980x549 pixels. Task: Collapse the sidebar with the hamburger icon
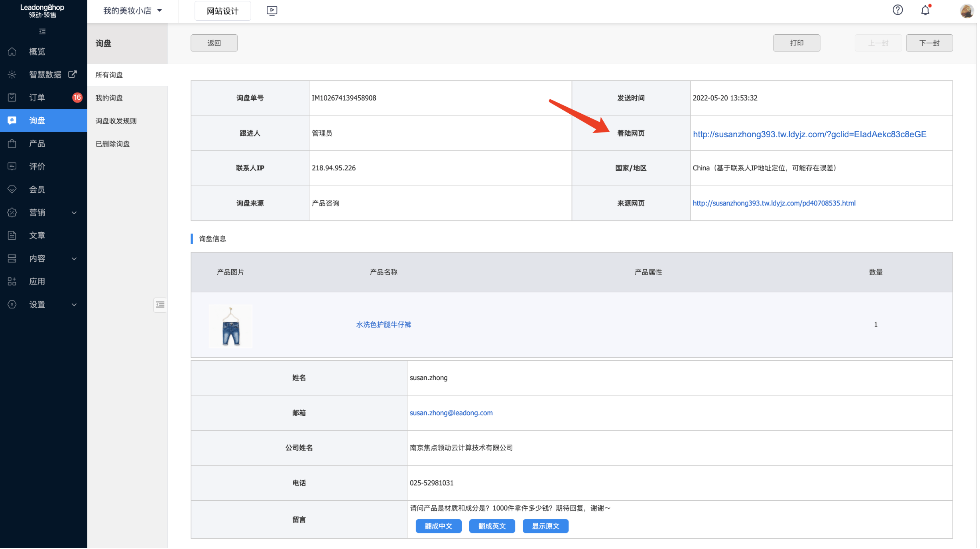click(42, 32)
